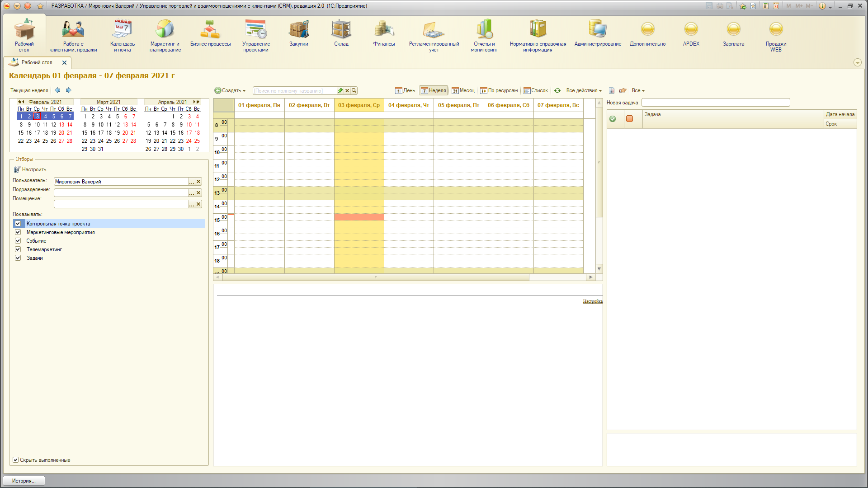Open Управление проектами section
The height and width of the screenshot is (488, 868).
[x=256, y=35]
